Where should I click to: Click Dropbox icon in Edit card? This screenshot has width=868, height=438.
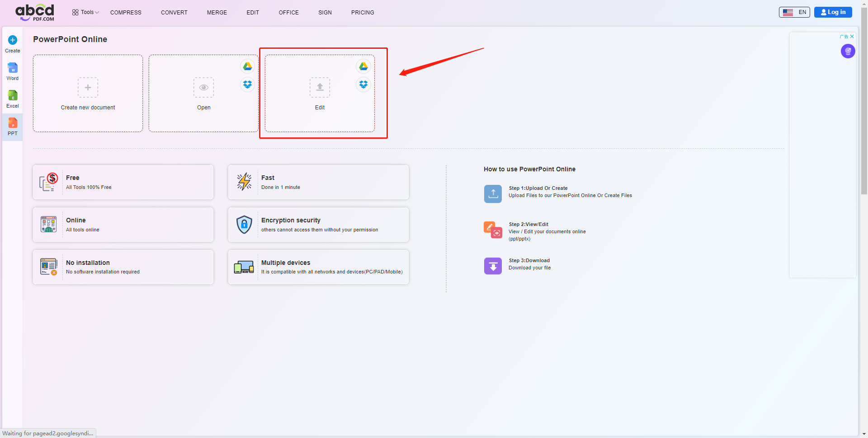coord(363,85)
